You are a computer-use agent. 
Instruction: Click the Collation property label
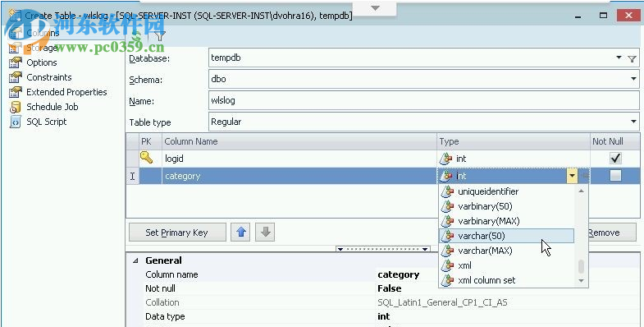162,302
